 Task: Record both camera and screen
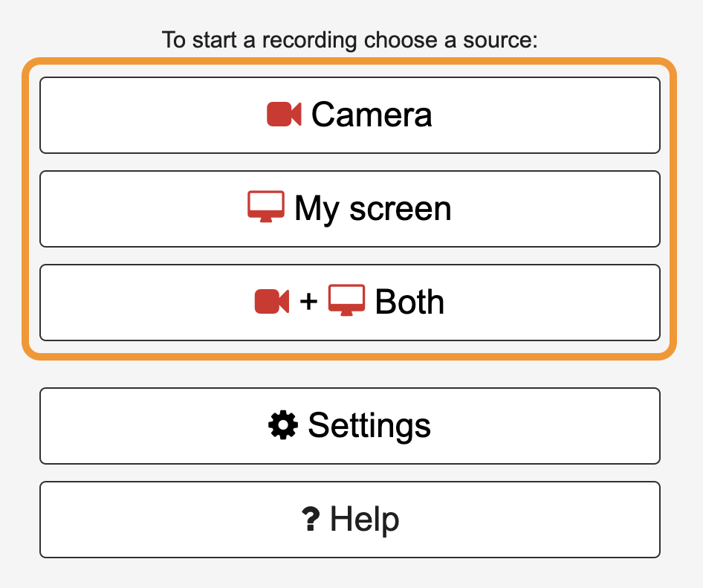(x=350, y=303)
